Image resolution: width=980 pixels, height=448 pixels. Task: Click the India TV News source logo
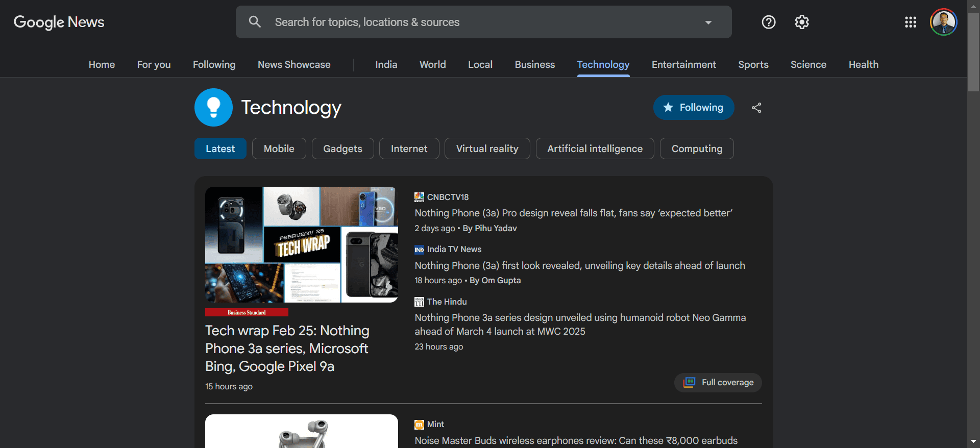419,250
